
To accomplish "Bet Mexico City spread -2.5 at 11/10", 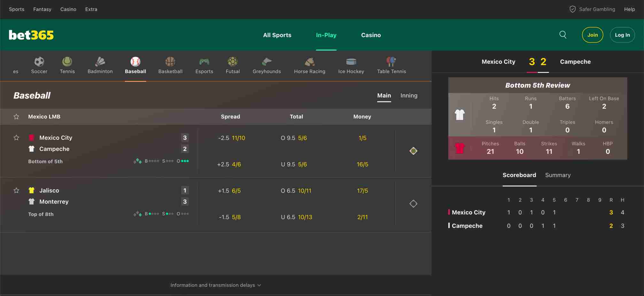I will point(231,138).
